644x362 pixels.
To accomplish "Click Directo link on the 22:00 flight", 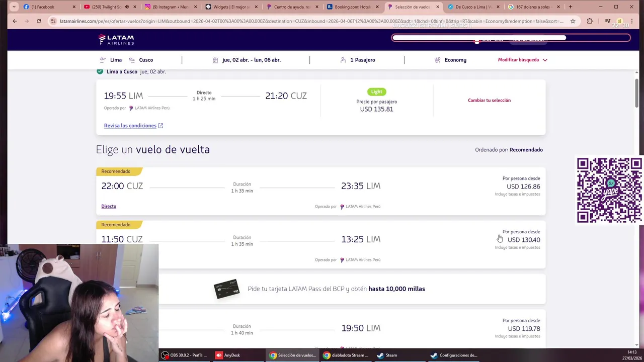I will tap(109, 206).
